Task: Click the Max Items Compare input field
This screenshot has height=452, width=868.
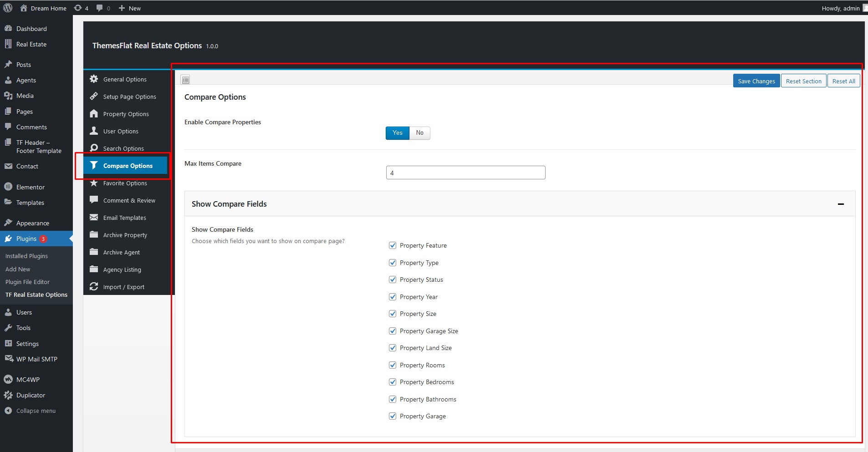Action: point(465,173)
